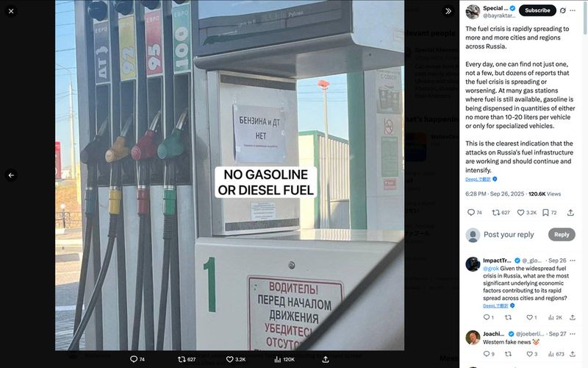
Task: Open the Special Kherson profile avatar
Action: coord(473,12)
